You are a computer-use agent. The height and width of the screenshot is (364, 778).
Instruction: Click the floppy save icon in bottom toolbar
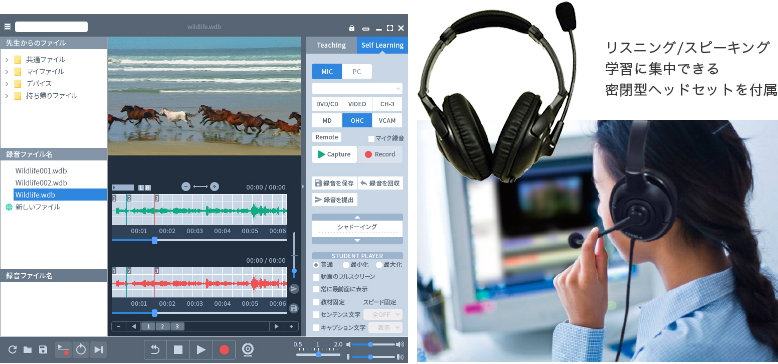click(x=43, y=350)
